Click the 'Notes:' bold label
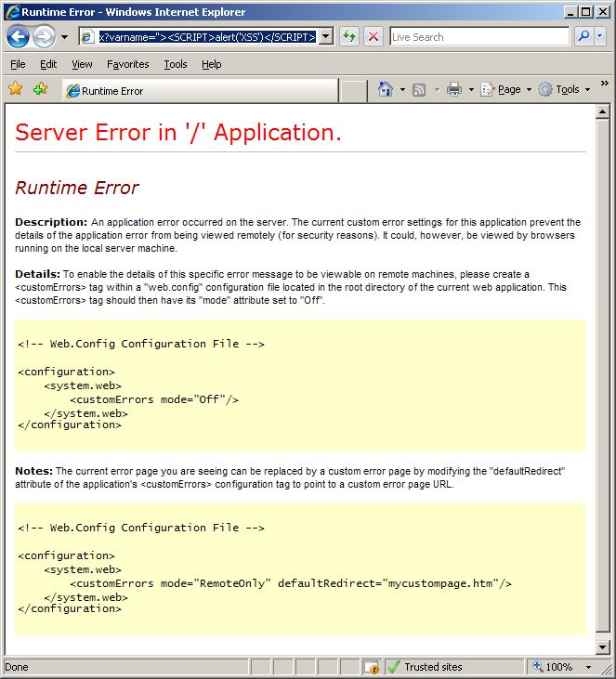Screen dimensions: 616x679 click(33, 471)
